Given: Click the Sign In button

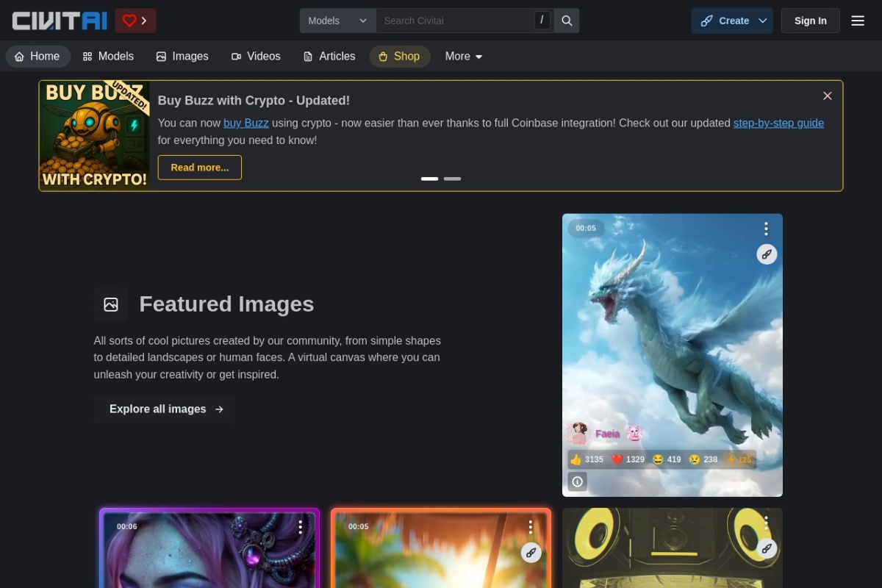Looking at the screenshot, I should tap(810, 21).
